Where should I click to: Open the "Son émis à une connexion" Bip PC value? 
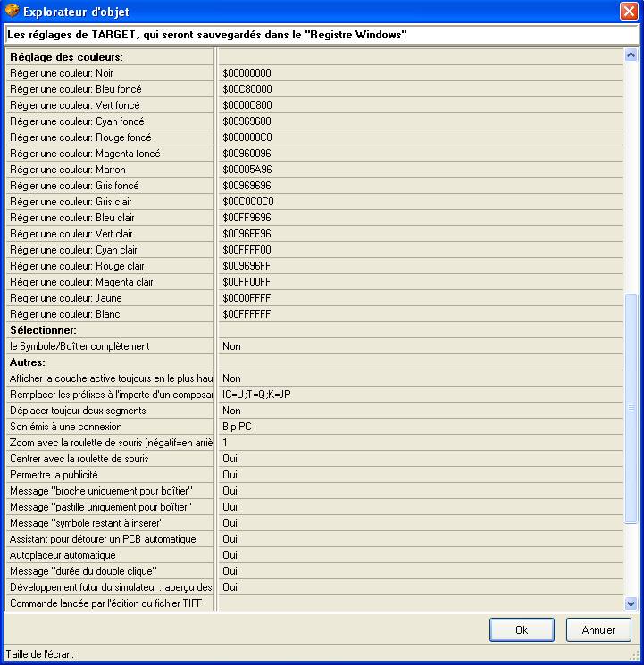click(420, 427)
